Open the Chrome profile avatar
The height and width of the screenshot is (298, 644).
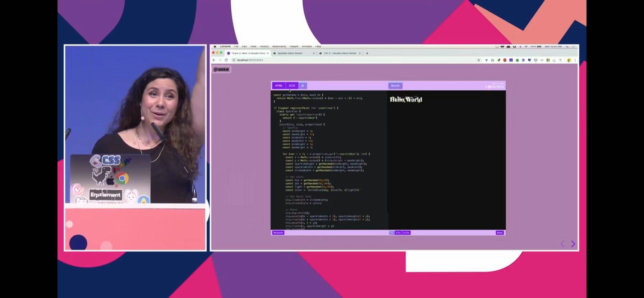(569, 60)
